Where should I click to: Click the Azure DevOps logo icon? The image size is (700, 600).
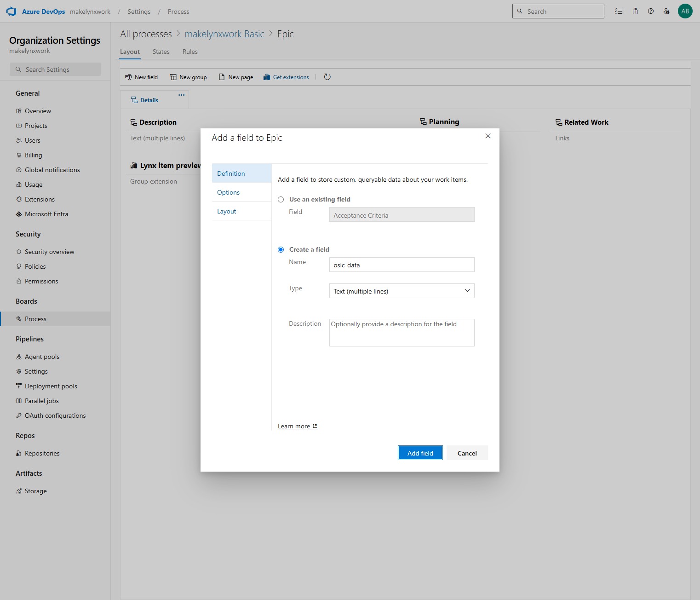[11, 12]
